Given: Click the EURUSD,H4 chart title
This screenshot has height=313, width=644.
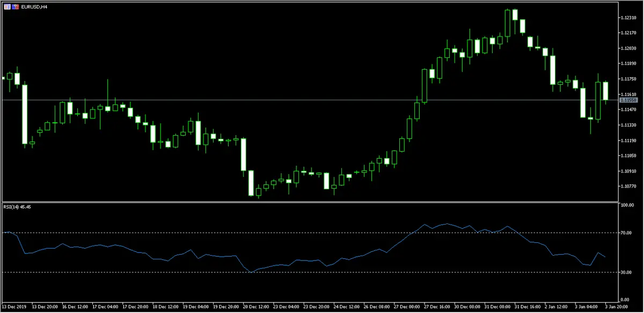Looking at the screenshot, I should point(34,6).
